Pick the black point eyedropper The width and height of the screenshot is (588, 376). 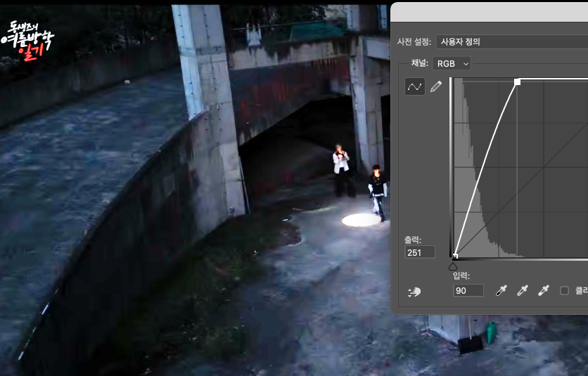[501, 290]
